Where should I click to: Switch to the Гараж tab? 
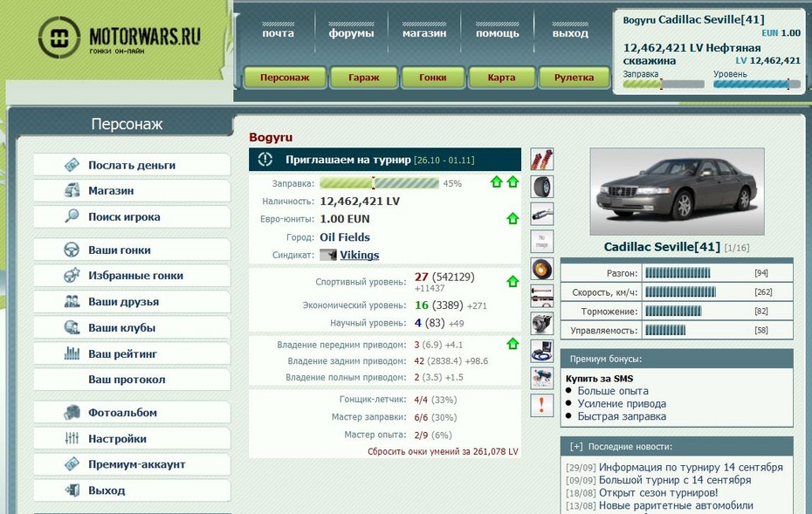363,78
